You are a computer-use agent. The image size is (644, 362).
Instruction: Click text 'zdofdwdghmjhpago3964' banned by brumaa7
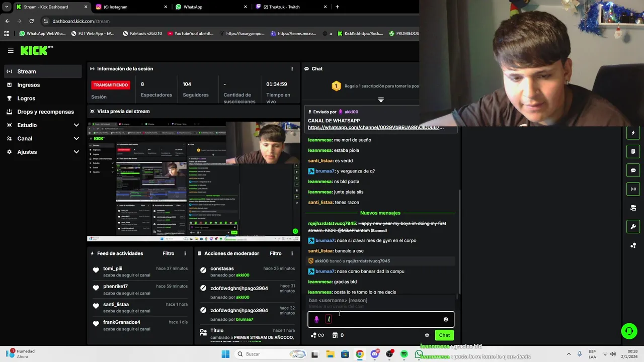click(x=239, y=311)
